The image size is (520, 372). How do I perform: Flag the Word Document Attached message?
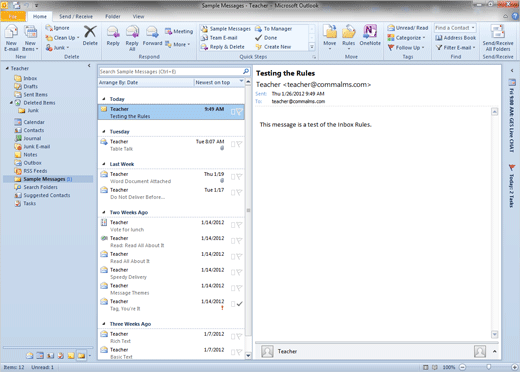click(x=239, y=177)
